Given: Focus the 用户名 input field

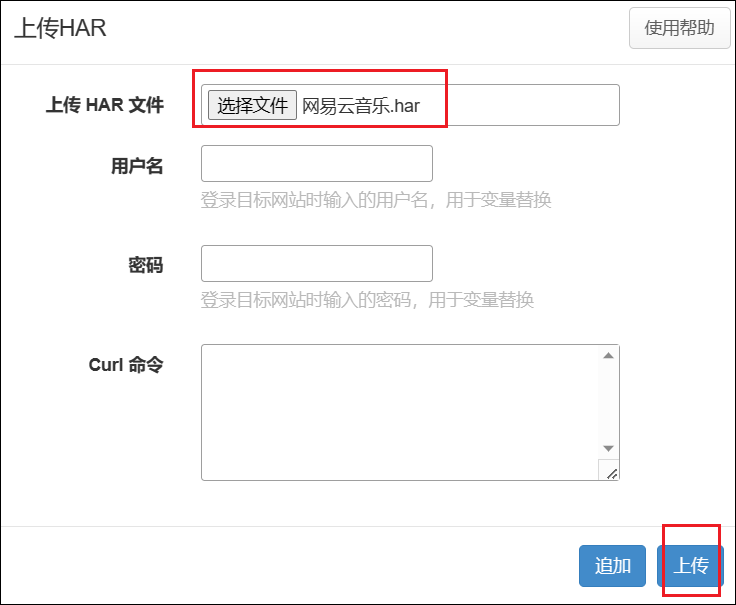Looking at the screenshot, I should (316, 164).
